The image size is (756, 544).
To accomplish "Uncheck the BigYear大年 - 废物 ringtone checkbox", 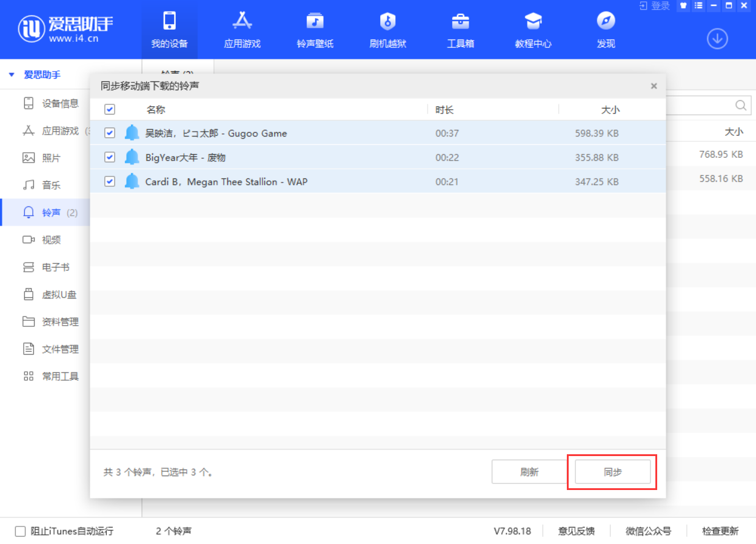I will point(110,157).
